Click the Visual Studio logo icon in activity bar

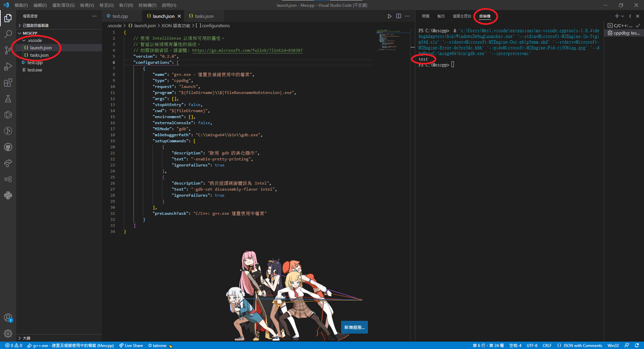[x=8, y=179]
